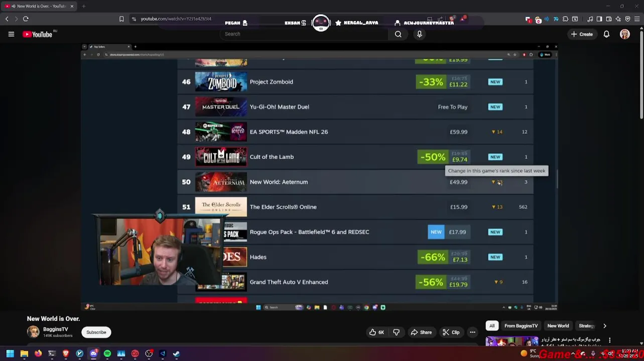This screenshot has height=361, width=644.
Task: Open Steam from the taskbar
Action: pyautogui.click(x=176, y=353)
